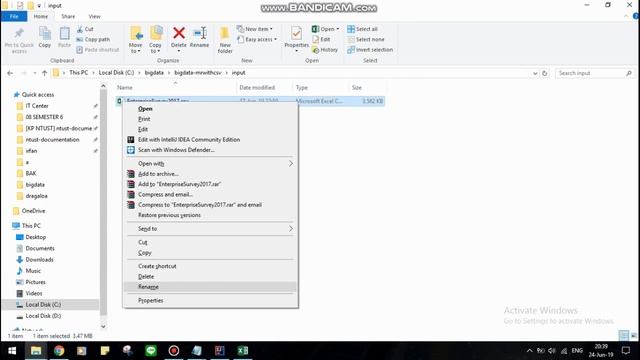Viewport: 640px width, 360px height.
Task: Expand the Open with submenu
Action: pos(210,163)
